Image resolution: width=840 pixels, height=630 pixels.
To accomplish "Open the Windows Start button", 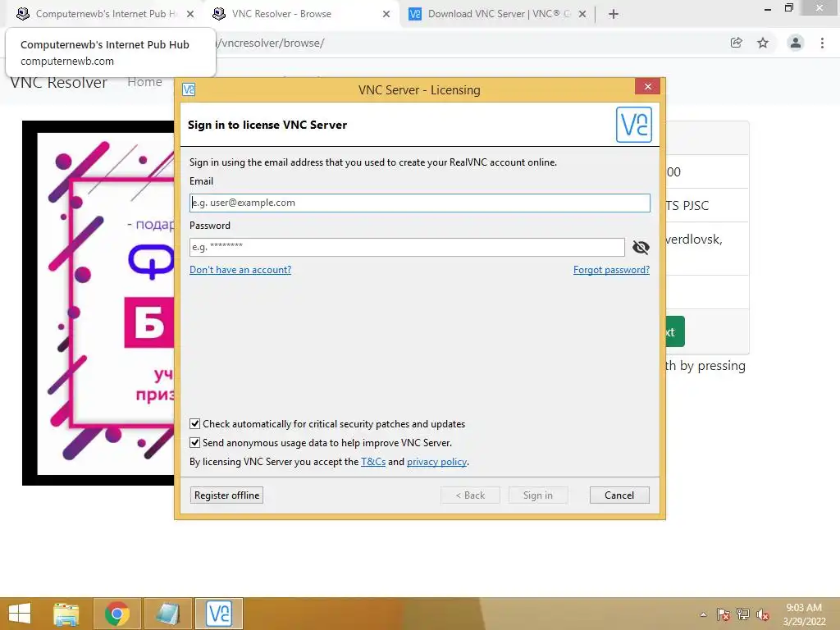I will click(20, 614).
